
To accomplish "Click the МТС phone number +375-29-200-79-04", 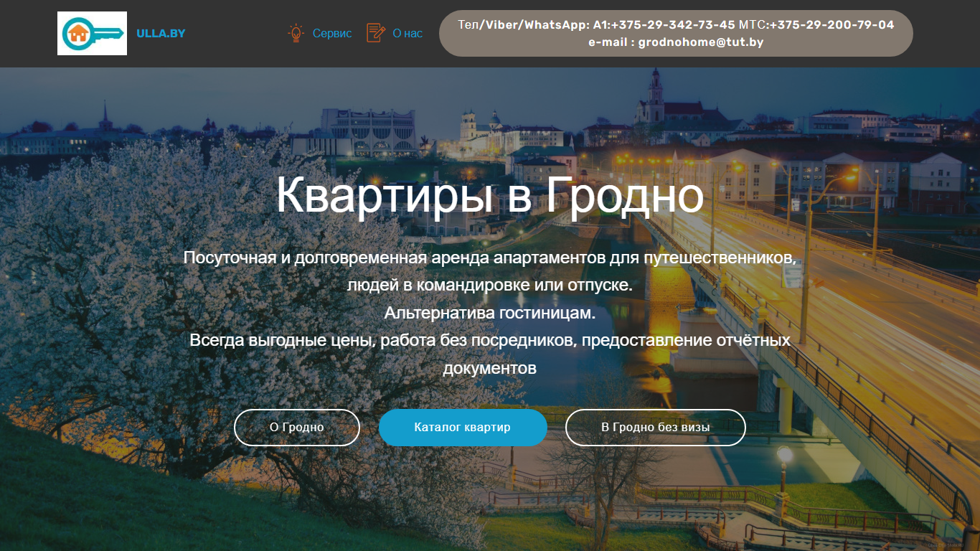I will 832,24.
